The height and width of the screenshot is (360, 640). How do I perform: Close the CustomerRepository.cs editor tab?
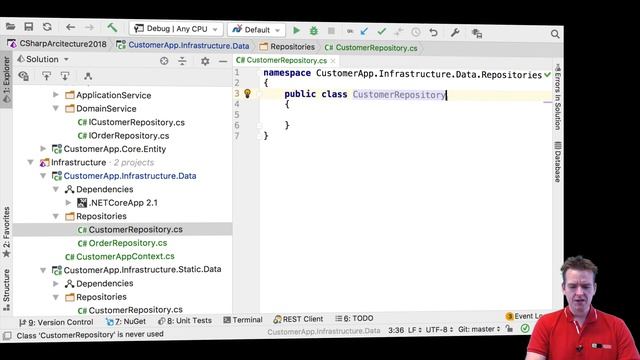click(x=333, y=61)
